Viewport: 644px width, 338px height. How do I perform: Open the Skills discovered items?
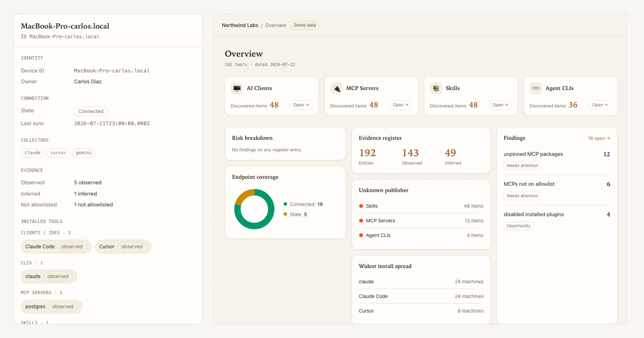[x=500, y=105]
